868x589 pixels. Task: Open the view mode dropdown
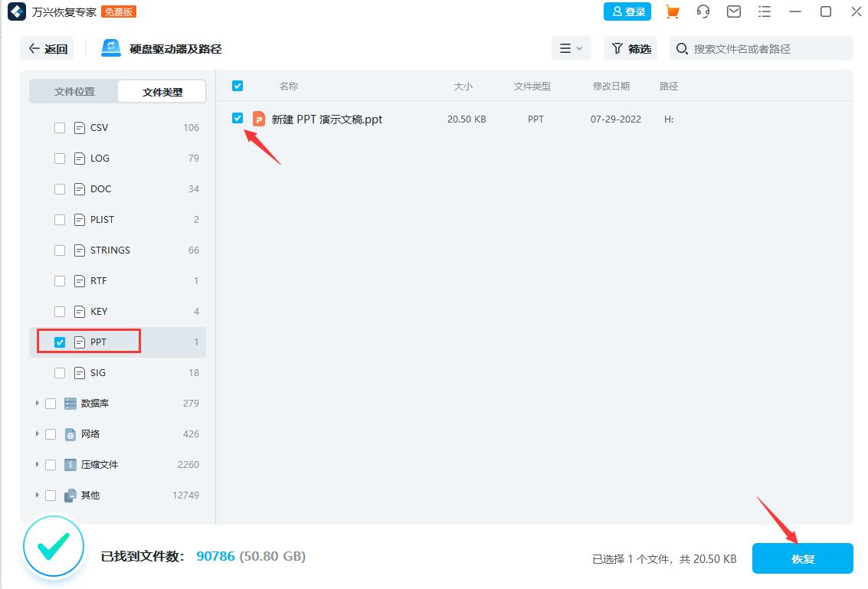tap(571, 47)
